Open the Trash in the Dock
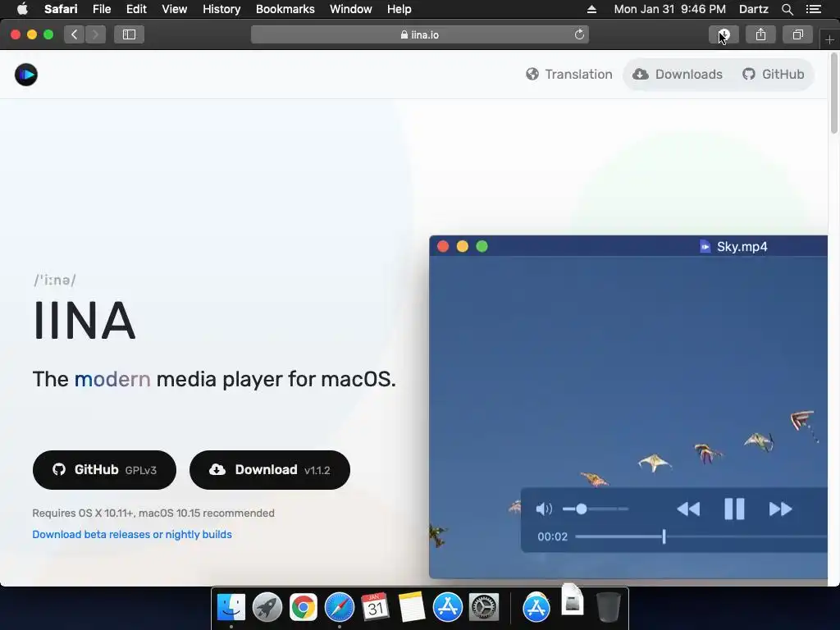This screenshot has height=630, width=840. 608,607
